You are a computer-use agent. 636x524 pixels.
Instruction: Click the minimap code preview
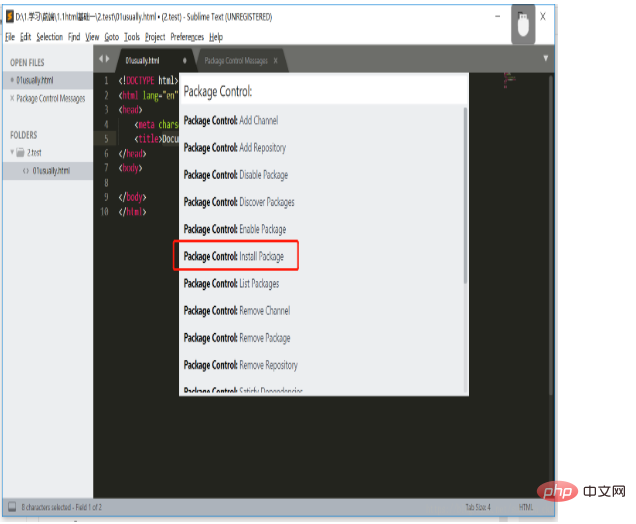click(509, 80)
